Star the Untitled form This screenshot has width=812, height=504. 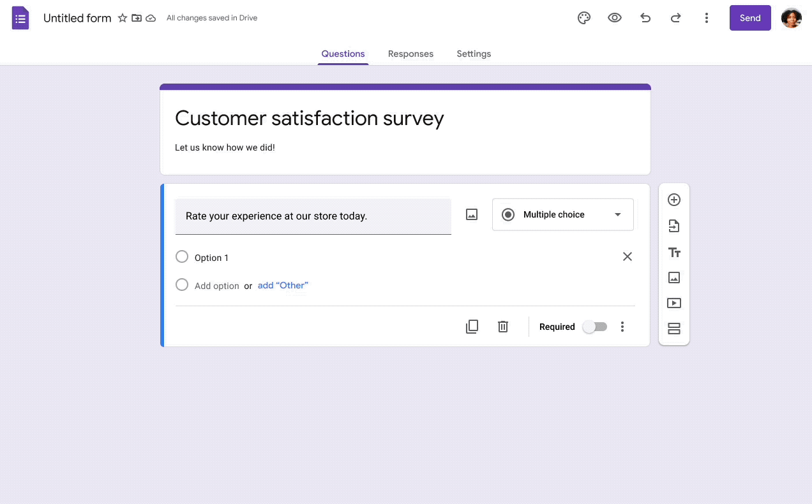[123, 18]
